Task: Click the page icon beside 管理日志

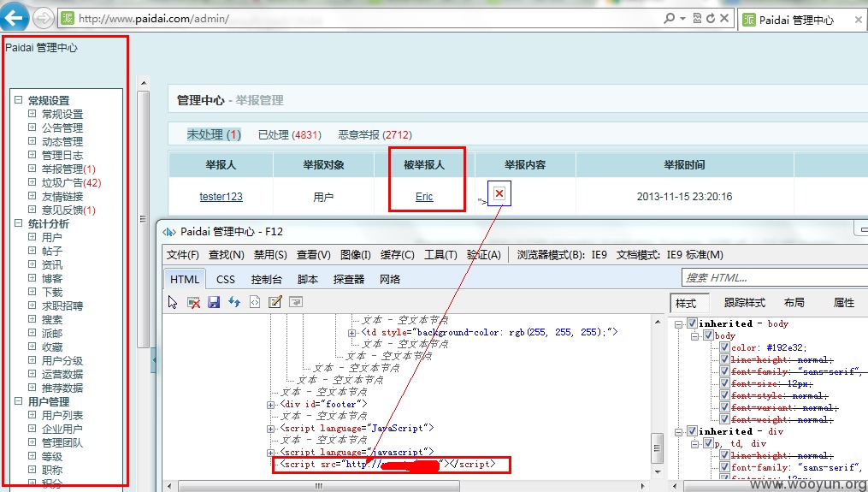Action: [x=32, y=155]
